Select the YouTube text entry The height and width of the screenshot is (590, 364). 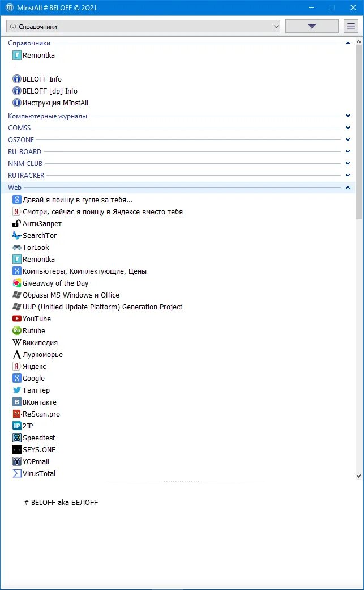36,319
